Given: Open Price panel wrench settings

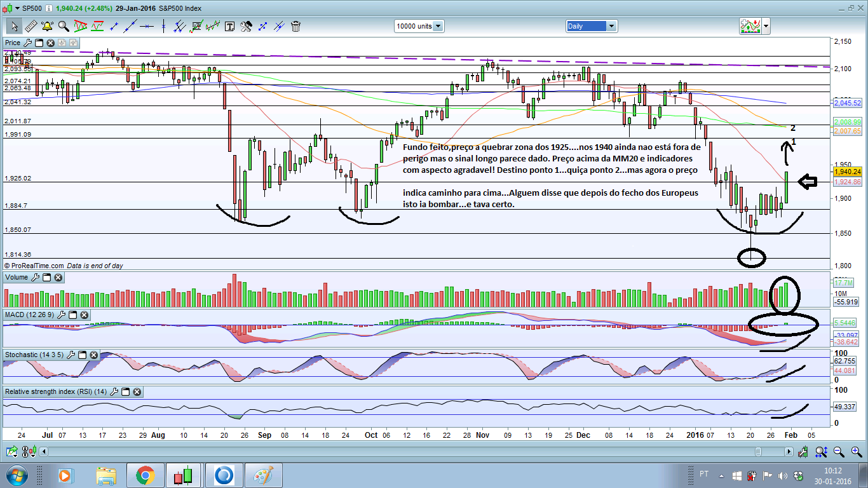Looking at the screenshot, I should coord(27,43).
